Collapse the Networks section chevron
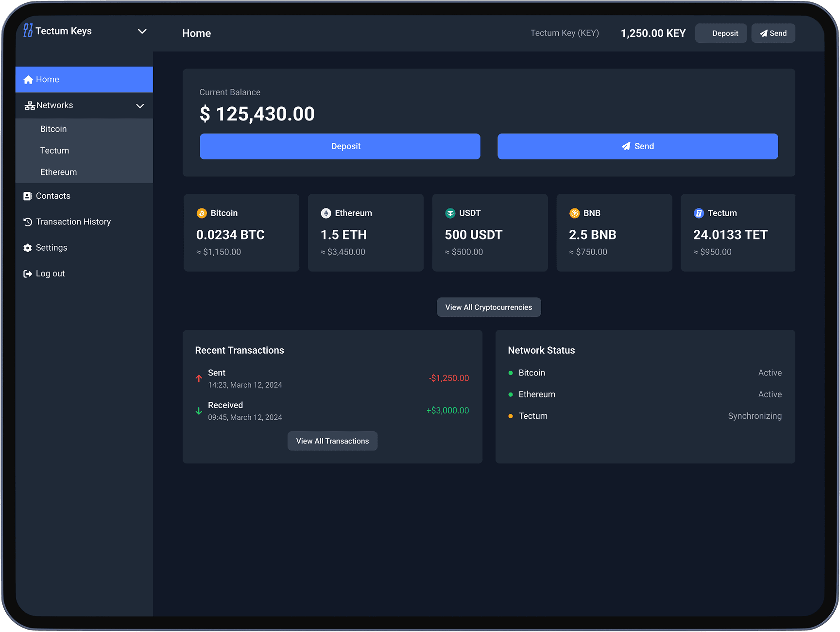This screenshot has height=632, width=840. 140,106
